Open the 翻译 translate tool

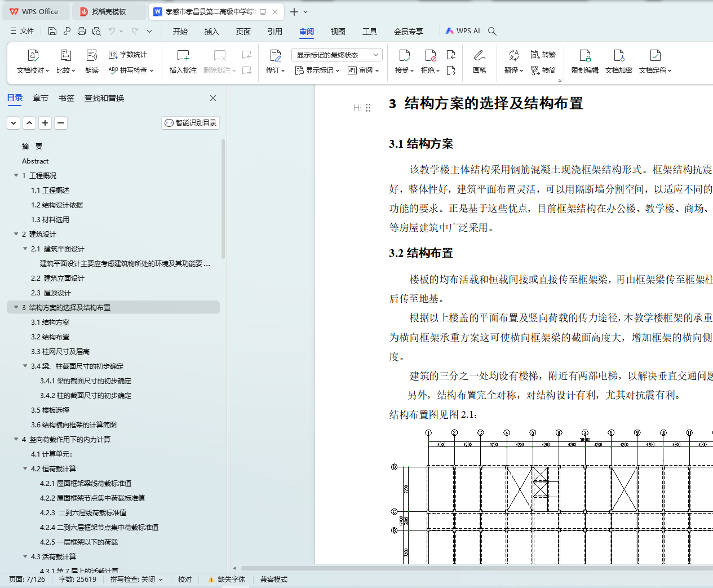[x=513, y=61]
